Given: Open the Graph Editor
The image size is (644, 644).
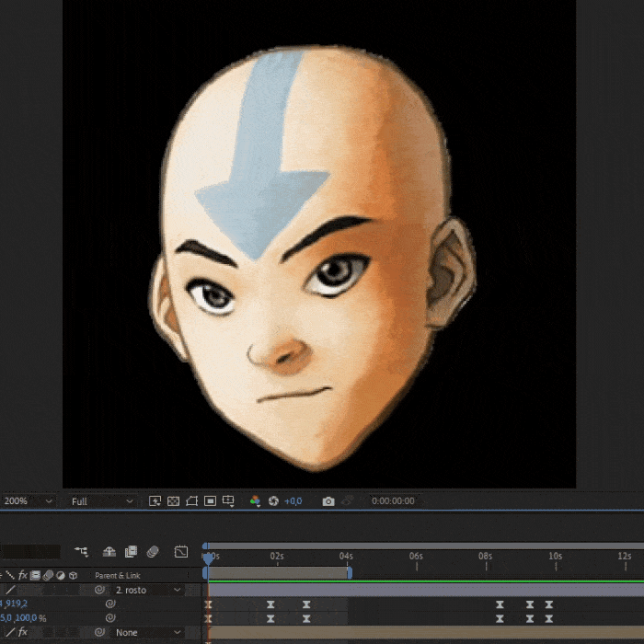Looking at the screenshot, I should [x=180, y=552].
